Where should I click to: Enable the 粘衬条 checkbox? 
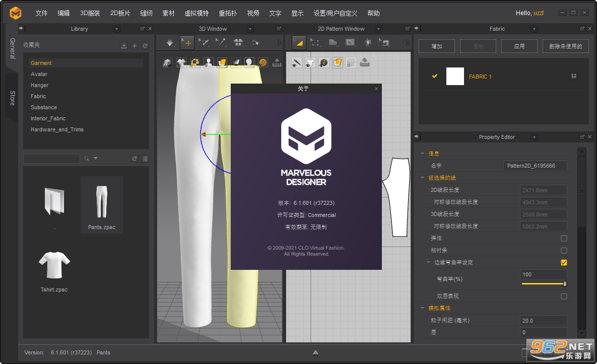564,250
